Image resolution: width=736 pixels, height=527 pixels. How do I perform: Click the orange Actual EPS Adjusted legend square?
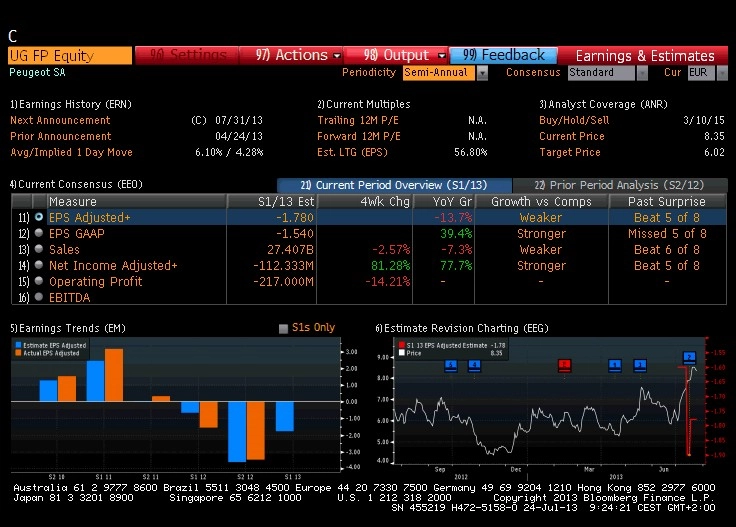18,353
